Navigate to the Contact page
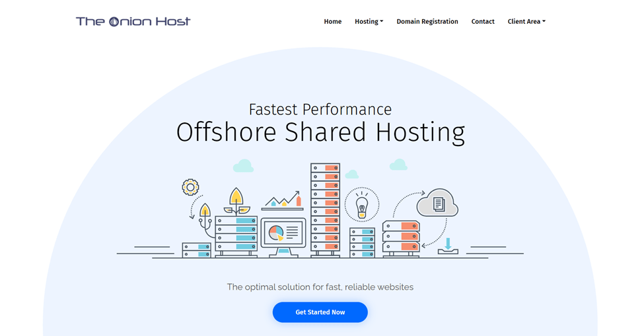644x336 pixels. [482, 21]
